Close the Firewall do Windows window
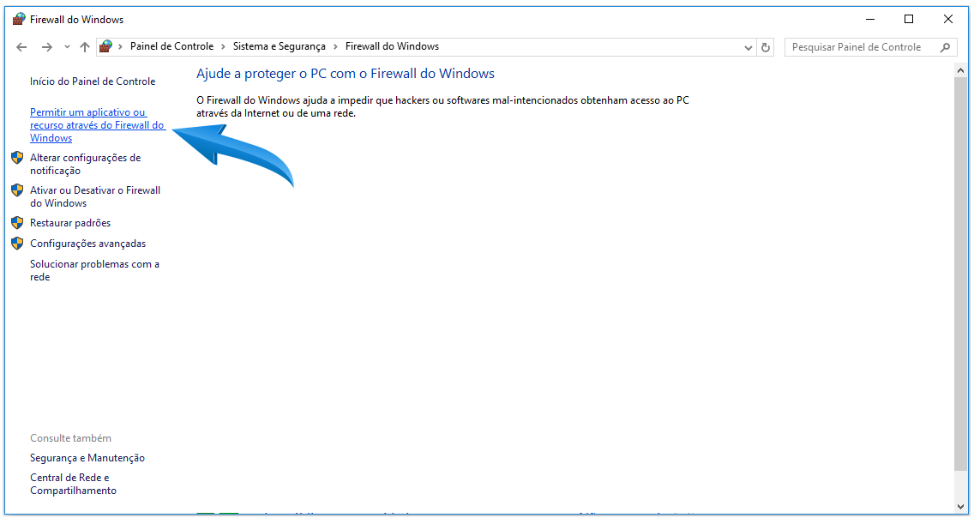980x530 pixels. click(x=948, y=20)
